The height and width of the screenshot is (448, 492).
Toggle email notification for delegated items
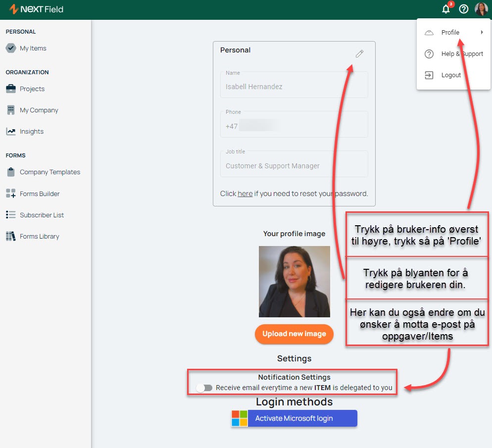(204, 388)
